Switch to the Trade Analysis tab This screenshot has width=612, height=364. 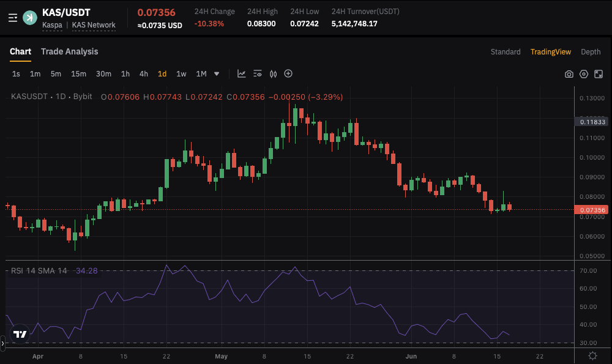tap(69, 51)
